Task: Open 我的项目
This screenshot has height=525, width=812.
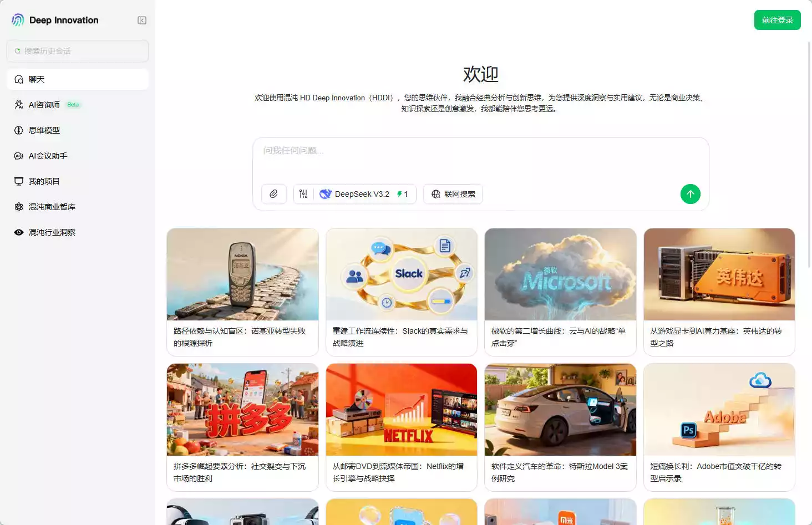Action: pos(78,181)
